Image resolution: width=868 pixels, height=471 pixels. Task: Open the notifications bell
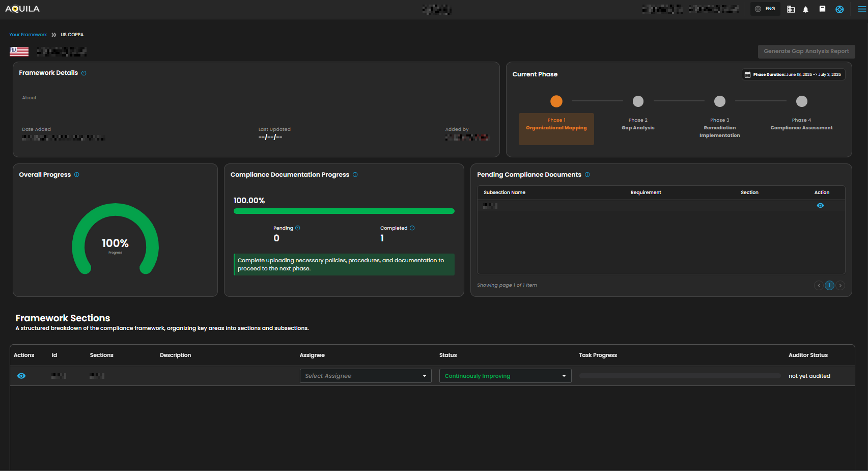coord(805,9)
